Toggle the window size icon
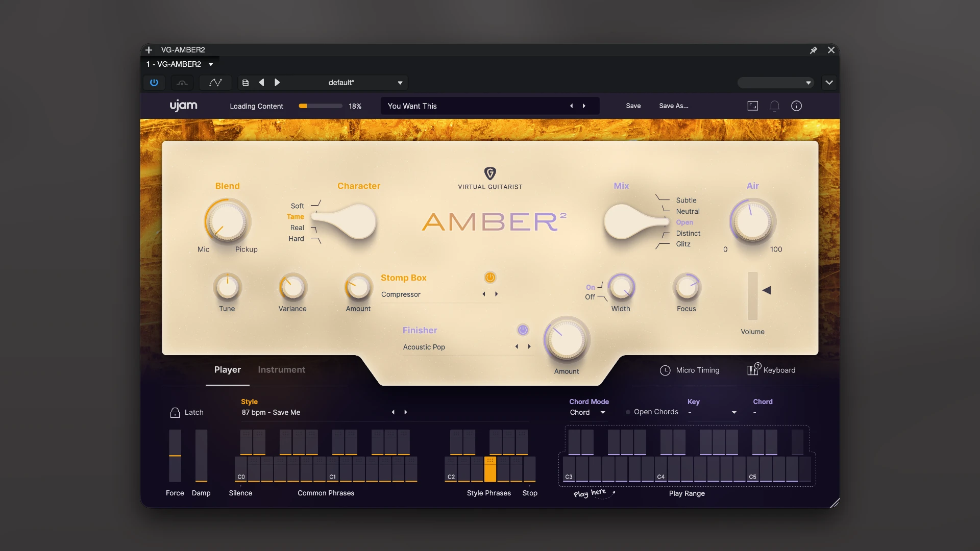980x551 pixels. [x=753, y=106]
